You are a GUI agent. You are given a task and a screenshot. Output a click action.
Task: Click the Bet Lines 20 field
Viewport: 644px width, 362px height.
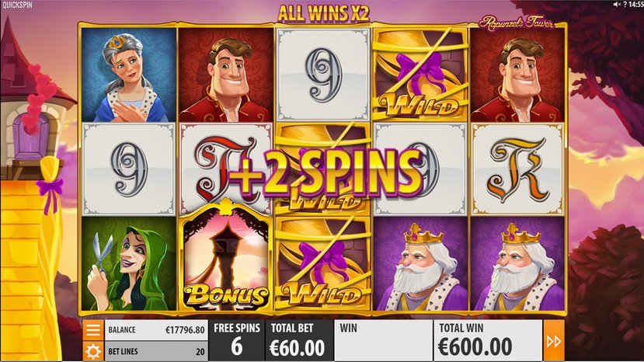coord(156,352)
